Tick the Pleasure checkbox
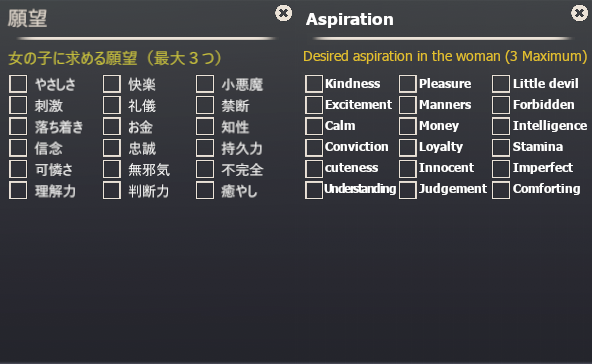 (408, 84)
